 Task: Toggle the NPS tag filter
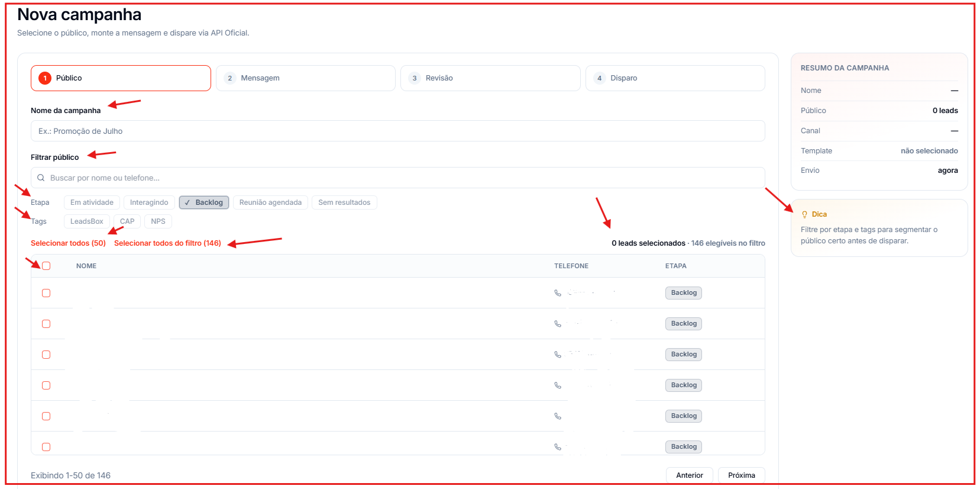158,221
